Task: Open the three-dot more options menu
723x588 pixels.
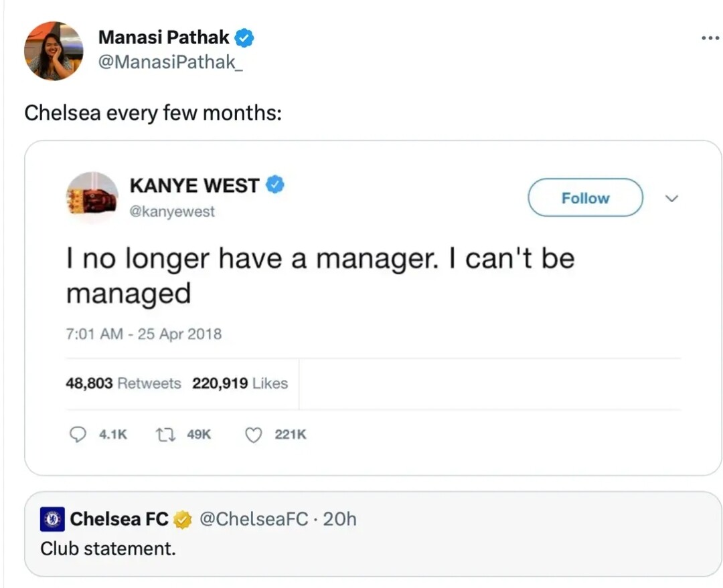Action: tap(710, 37)
